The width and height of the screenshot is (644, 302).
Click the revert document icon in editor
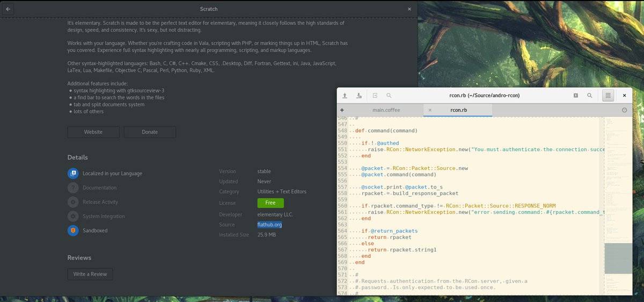tap(375, 95)
